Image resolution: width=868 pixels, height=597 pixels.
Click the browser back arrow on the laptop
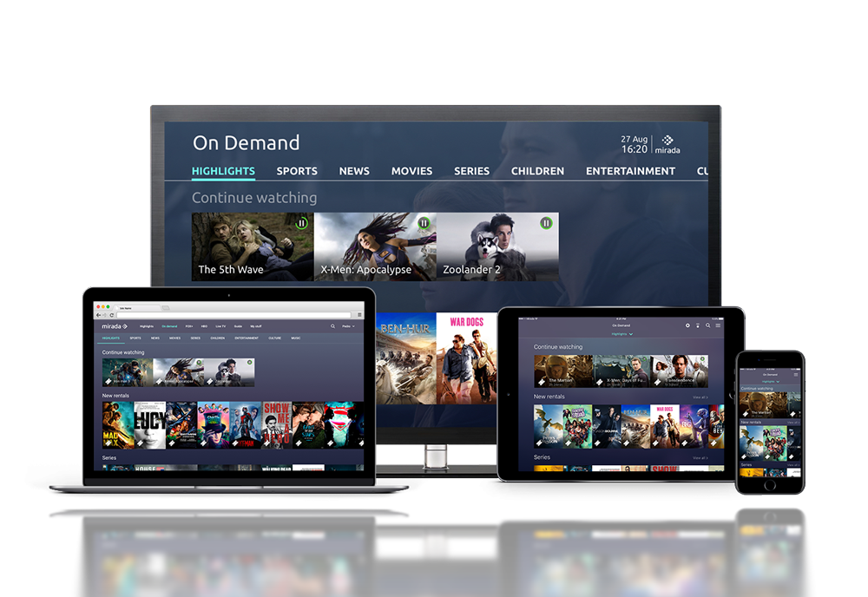99,315
